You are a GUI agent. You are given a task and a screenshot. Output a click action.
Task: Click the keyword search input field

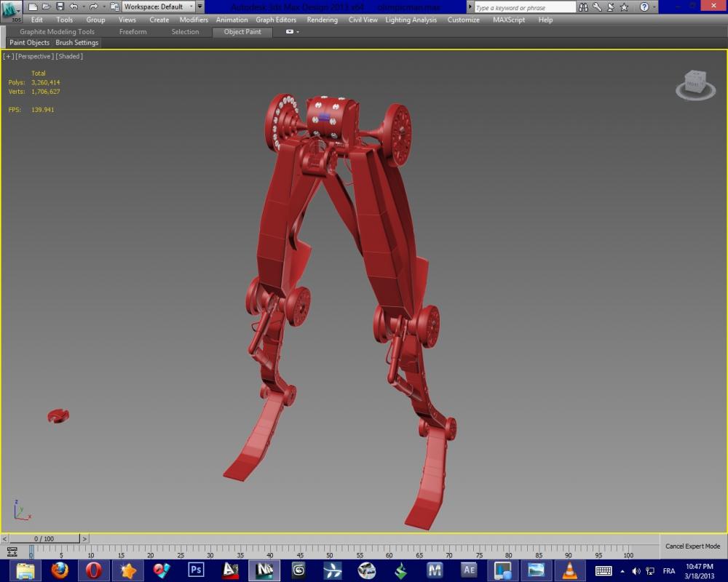click(x=524, y=7)
